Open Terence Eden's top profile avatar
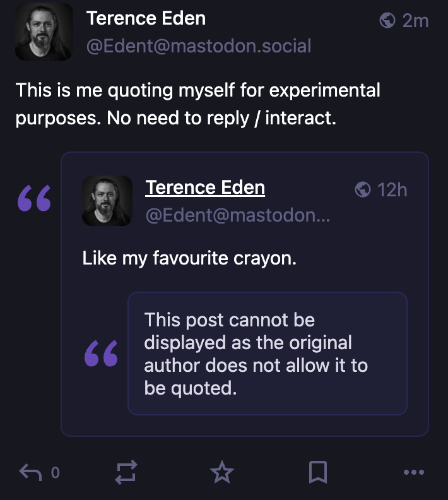 click(x=44, y=32)
